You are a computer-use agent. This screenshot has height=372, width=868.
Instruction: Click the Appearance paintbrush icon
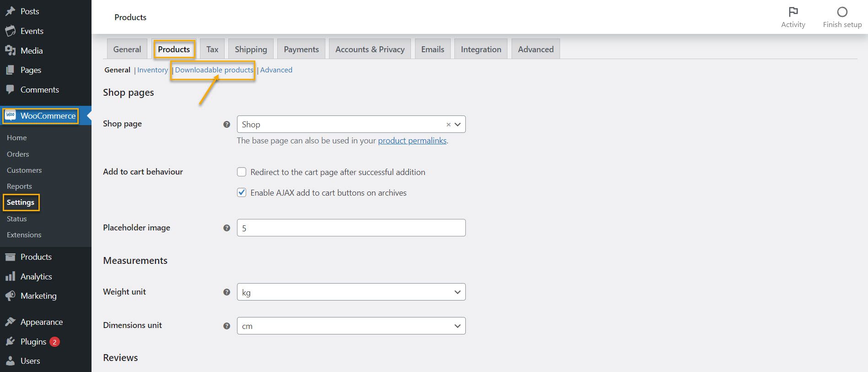pyautogui.click(x=10, y=322)
